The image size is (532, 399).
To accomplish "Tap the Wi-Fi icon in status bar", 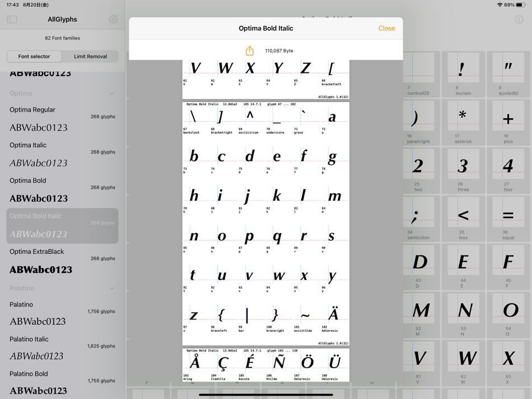I will click(x=500, y=4).
